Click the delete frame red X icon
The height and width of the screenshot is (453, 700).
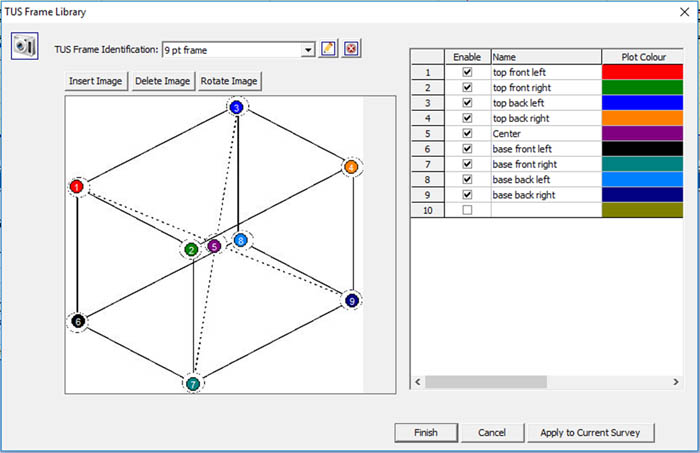[351, 49]
